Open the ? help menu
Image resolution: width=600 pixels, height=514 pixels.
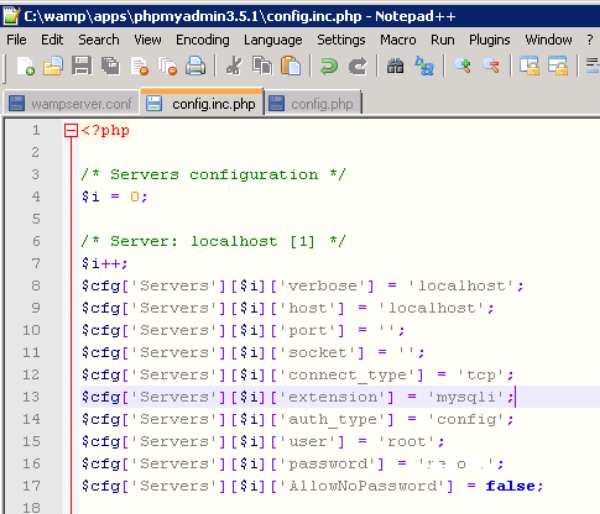[590, 40]
